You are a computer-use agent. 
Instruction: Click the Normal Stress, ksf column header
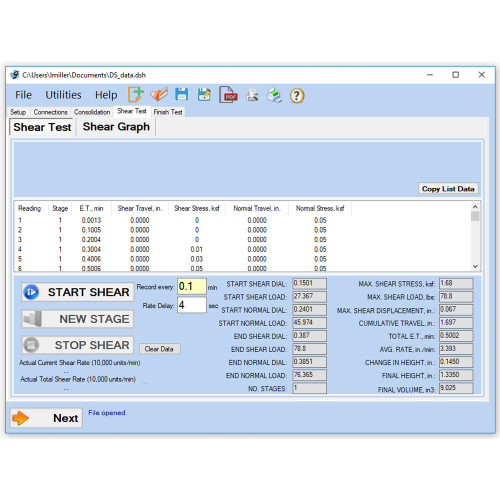point(320,208)
